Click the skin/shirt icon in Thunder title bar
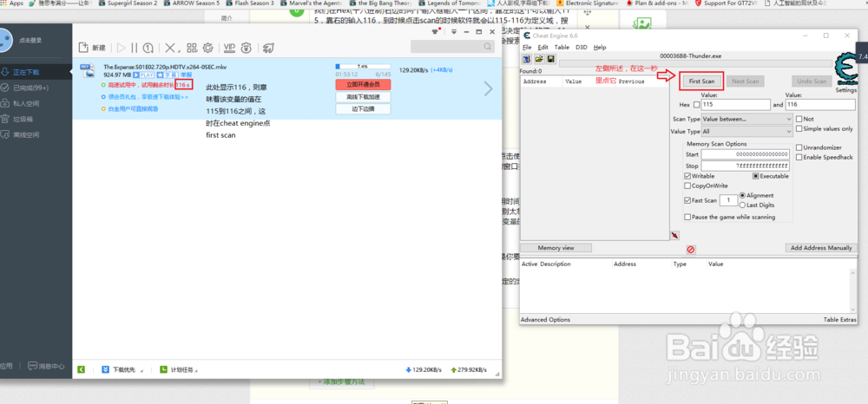This screenshot has width=868, height=404. 435,32
